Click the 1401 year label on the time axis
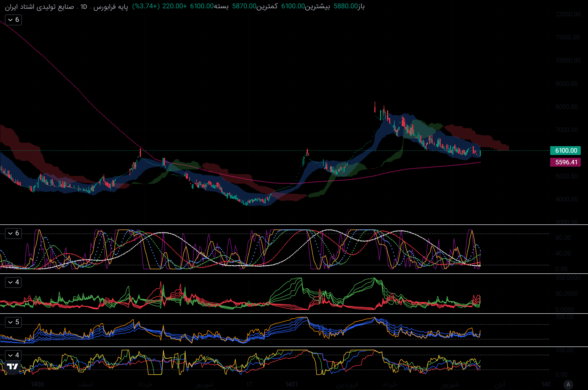Image resolution: width=588 pixels, height=390 pixels. tap(292, 384)
